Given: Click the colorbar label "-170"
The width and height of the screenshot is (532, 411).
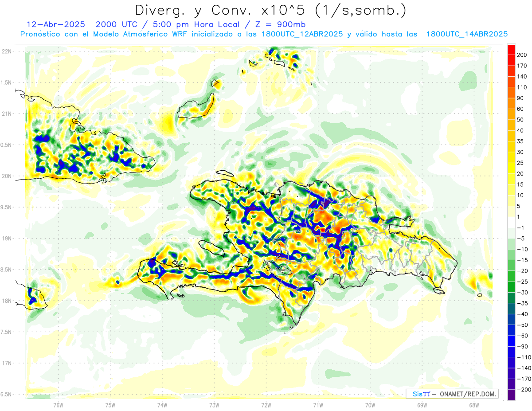Looking at the screenshot, I should 524,379.
